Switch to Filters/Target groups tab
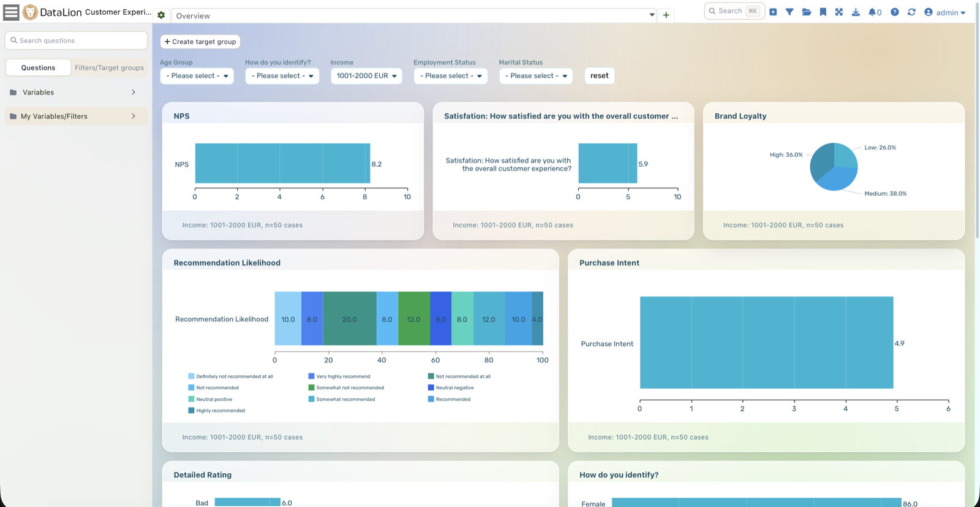Viewport: 980px width, 507px height. (109, 67)
